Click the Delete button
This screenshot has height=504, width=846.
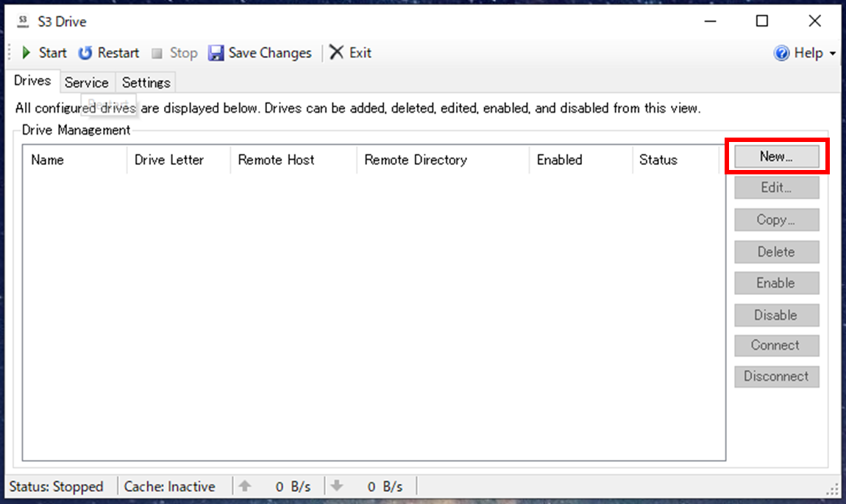click(776, 252)
